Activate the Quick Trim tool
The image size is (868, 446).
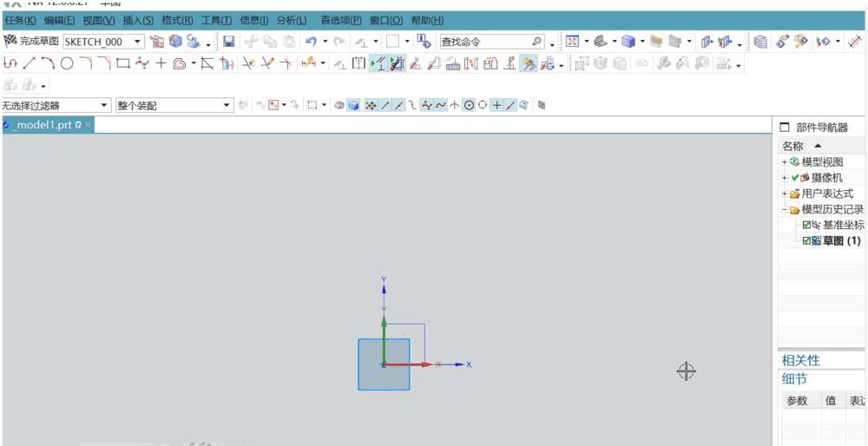[x=248, y=63]
